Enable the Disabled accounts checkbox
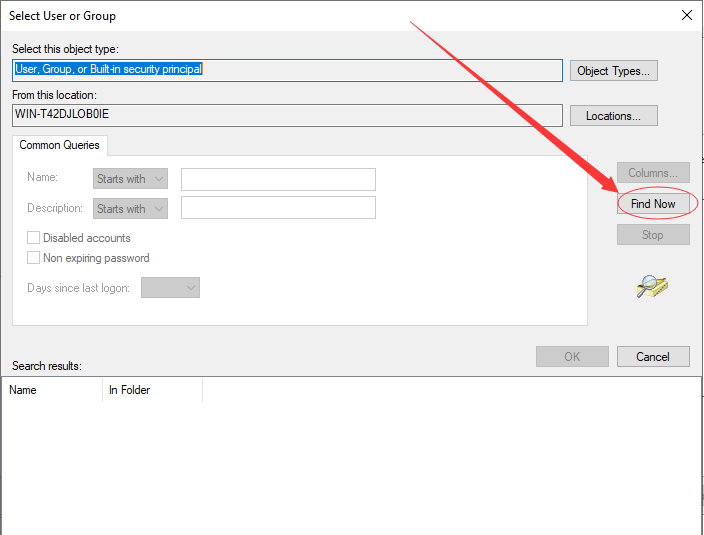The width and height of the screenshot is (704, 535). point(33,237)
